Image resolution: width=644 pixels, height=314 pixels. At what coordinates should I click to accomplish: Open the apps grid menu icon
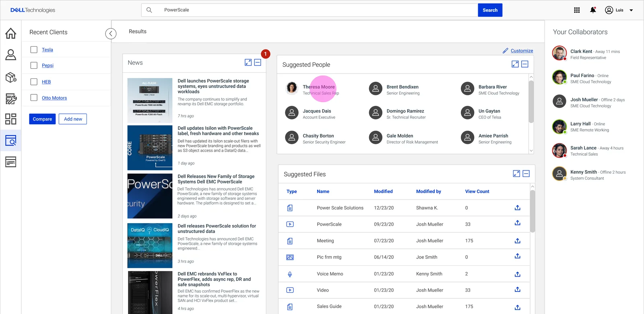point(577,10)
